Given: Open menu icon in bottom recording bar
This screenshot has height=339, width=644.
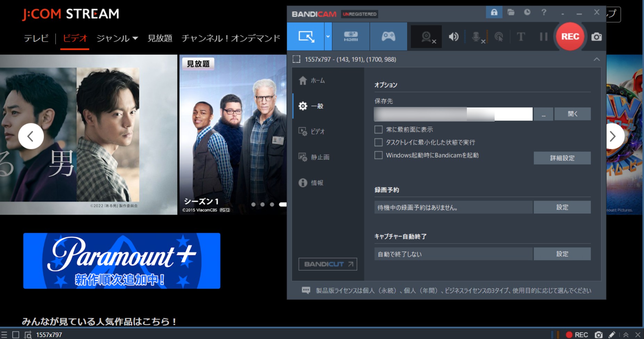Looking at the screenshot, I should click(x=4, y=335).
